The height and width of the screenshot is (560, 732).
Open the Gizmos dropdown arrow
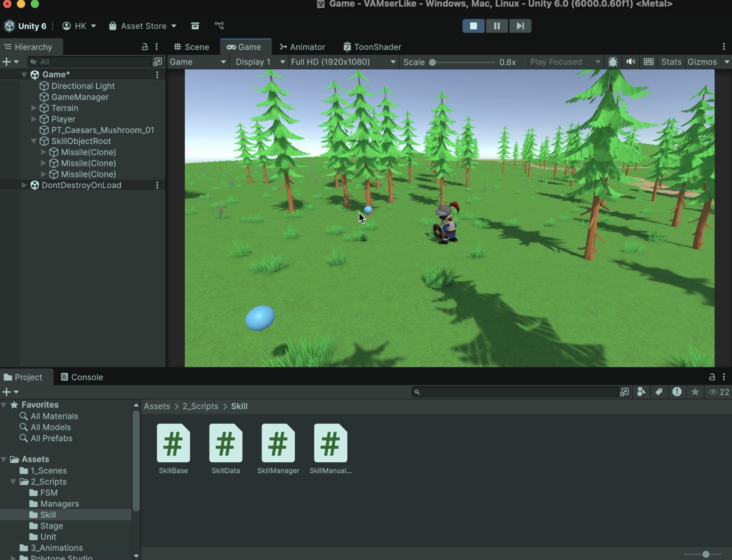click(727, 62)
